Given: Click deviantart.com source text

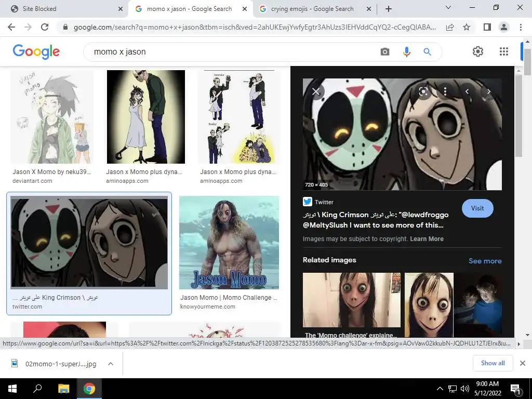Looking at the screenshot, I should click(32, 181).
